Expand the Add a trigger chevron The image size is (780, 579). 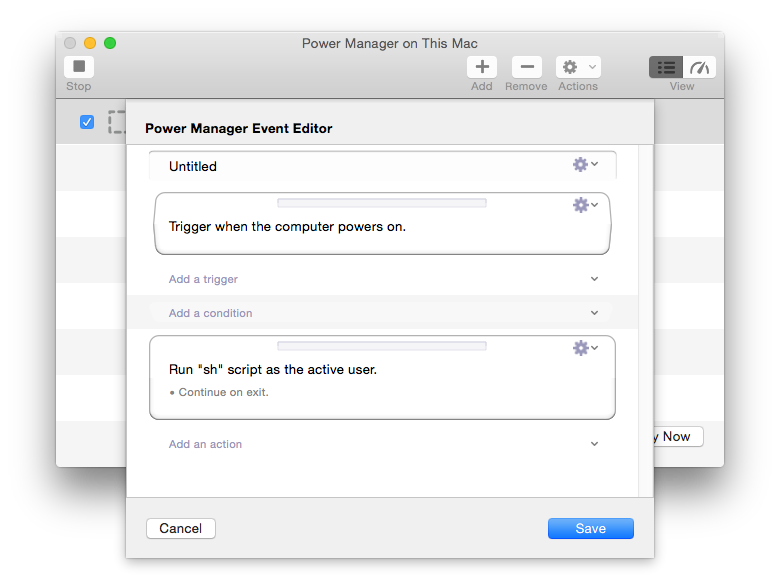point(594,279)
